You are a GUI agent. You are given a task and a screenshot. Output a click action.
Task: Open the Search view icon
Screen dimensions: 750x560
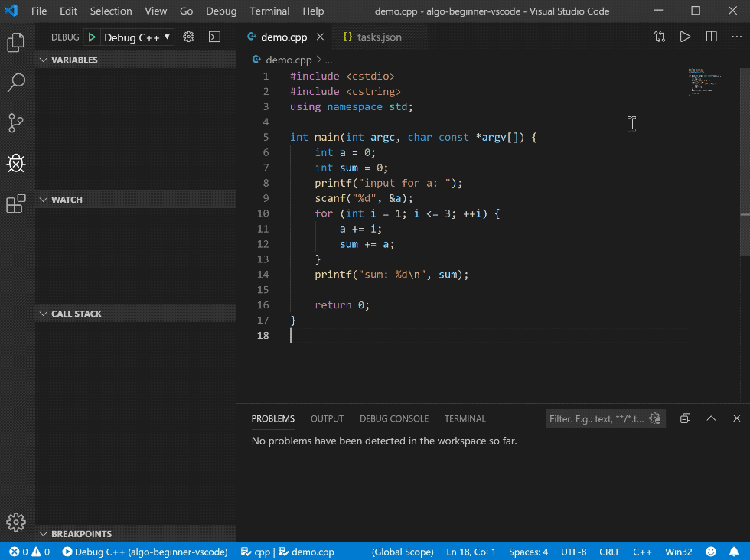coord(16,83)
